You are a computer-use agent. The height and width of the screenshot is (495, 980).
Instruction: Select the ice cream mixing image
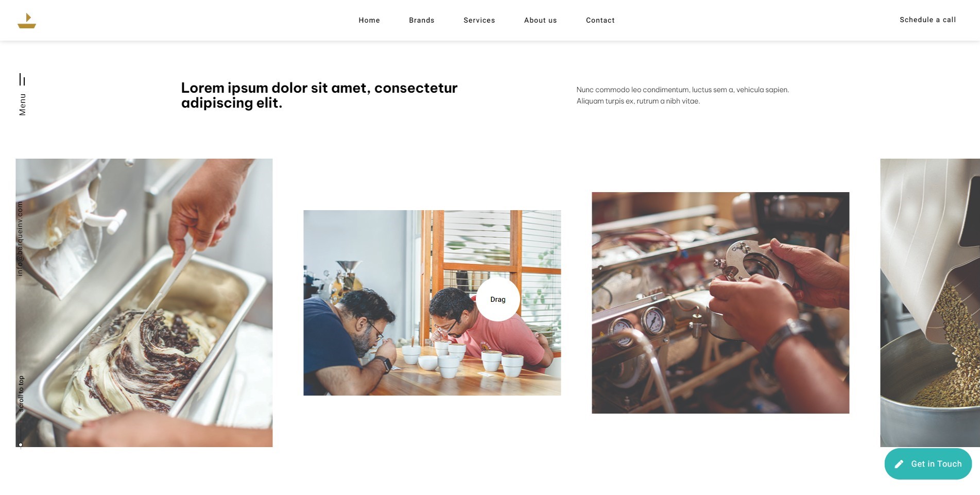pos(144,303)
